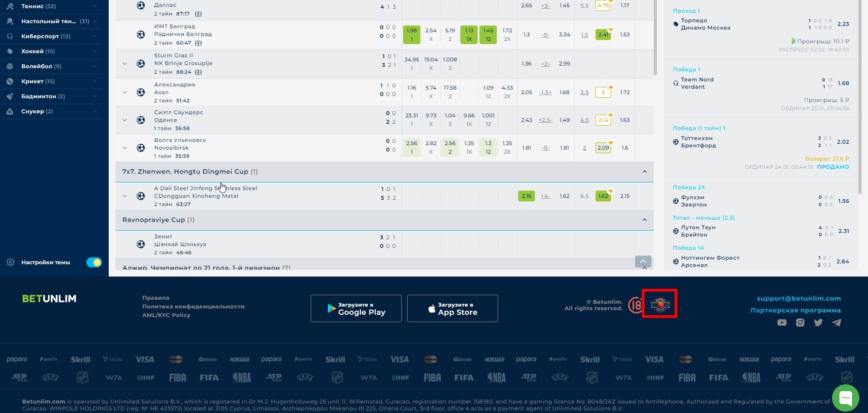
Task: Select odds 2.16 for Dali Steel match
Action: [x=526, y=196]
